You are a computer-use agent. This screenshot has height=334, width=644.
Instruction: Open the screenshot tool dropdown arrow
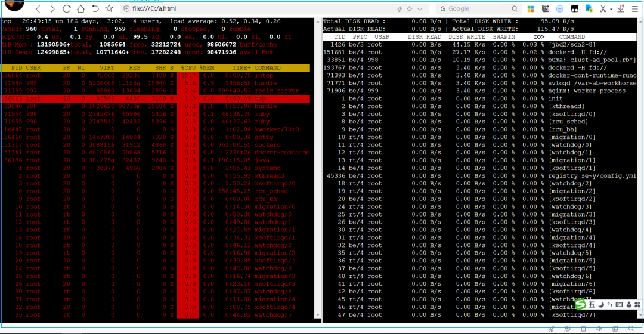pyautogui.click(x=611, y=9)
